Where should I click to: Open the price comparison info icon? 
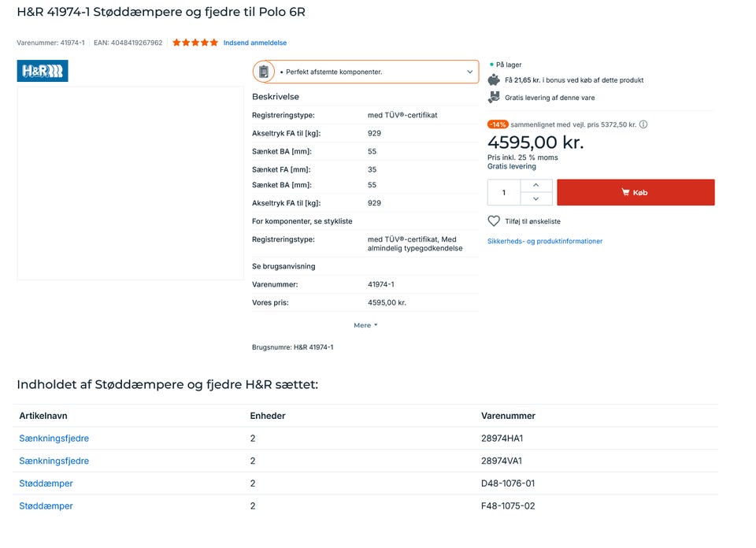tap(643, 124)
